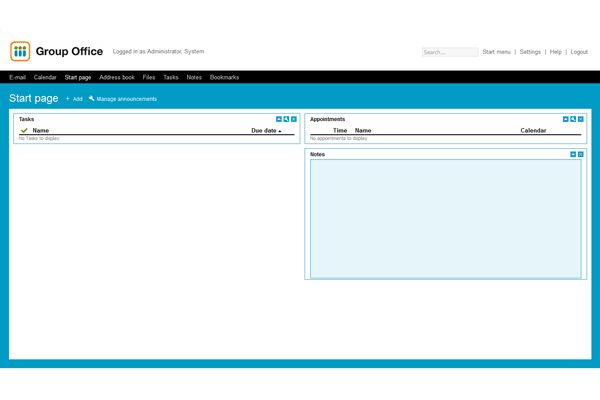Collapse the Notes panel
The image size is (600, 400).
[x=573, y=155]
